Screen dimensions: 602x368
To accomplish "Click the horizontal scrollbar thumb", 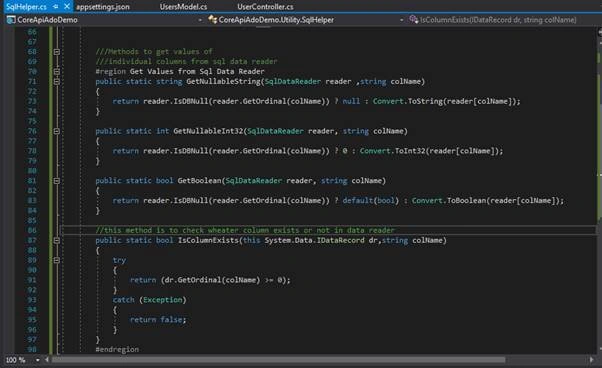I will click(278, 360).
